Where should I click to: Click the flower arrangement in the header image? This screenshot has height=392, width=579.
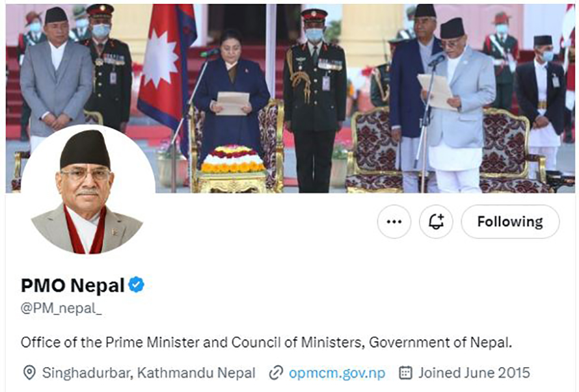[x=233, y=159]
